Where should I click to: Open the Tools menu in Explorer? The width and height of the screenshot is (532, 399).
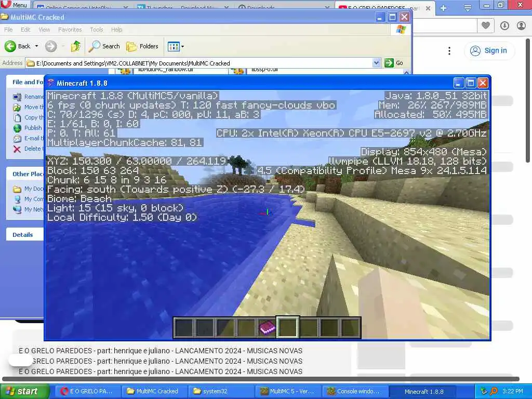[96, 30]
